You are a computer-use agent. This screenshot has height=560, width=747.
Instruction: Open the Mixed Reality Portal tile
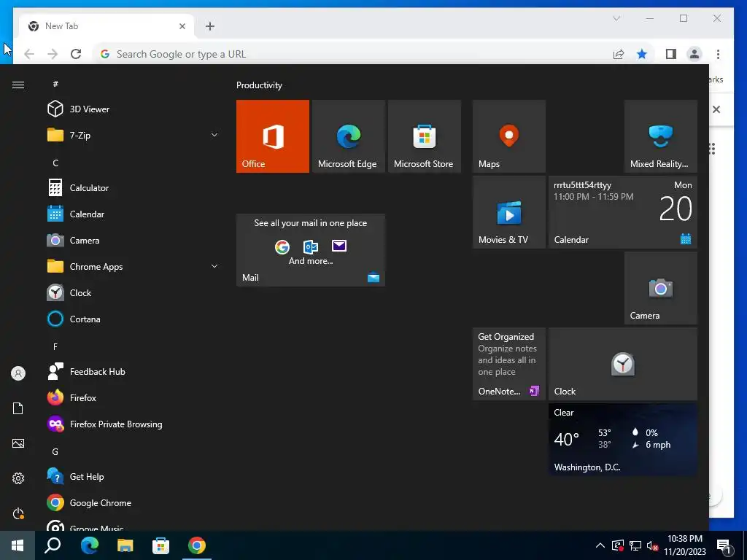(x=661, y=136)
